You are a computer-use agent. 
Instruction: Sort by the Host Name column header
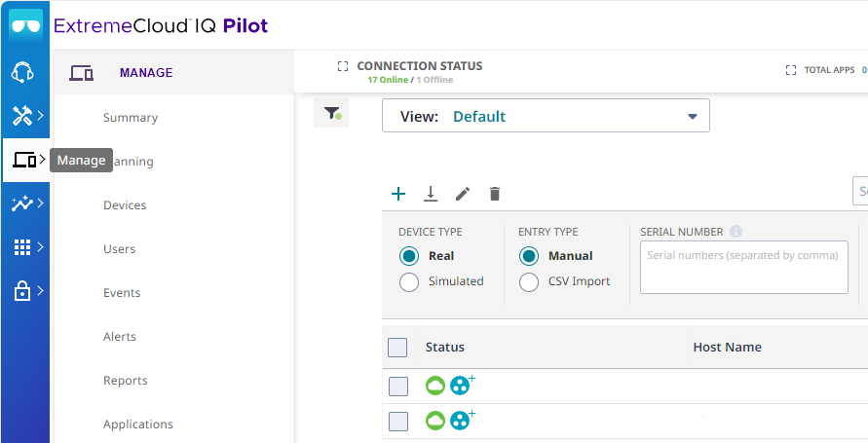click(727, 348)
